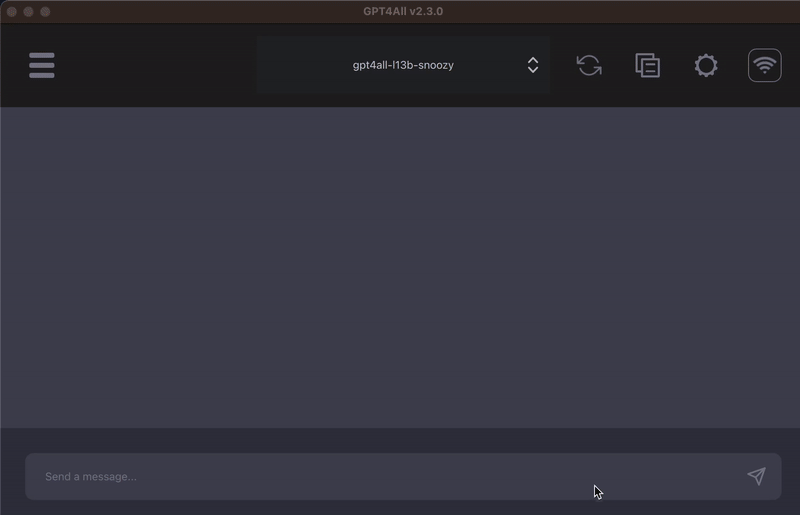Open the hamburger menu drawer
This screenshot has width=800, height=515.
(42, 65)
